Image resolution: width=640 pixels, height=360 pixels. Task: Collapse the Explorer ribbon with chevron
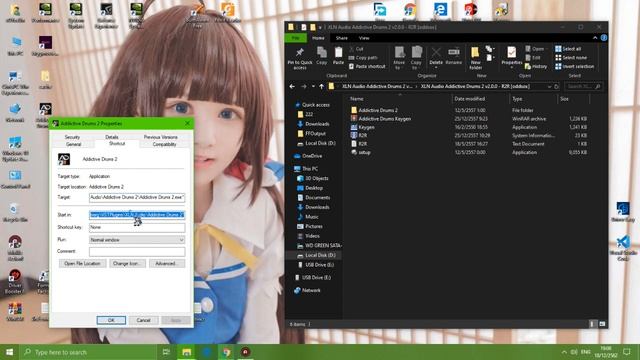(595, 38)
